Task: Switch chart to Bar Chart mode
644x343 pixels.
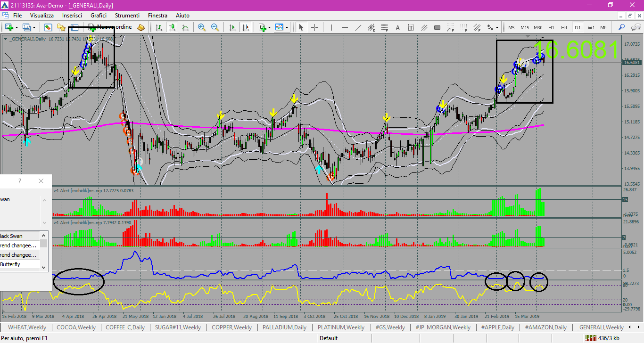Action: 159,27
